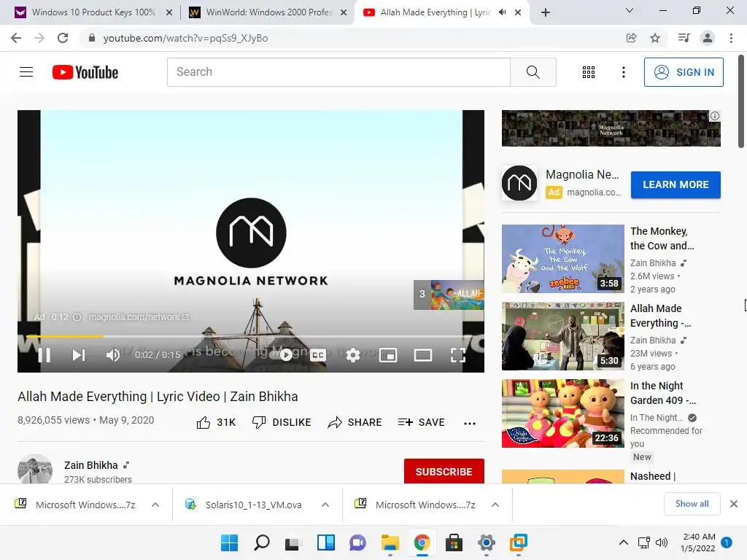
Task: Dislike the video
Action: point(282,422)
